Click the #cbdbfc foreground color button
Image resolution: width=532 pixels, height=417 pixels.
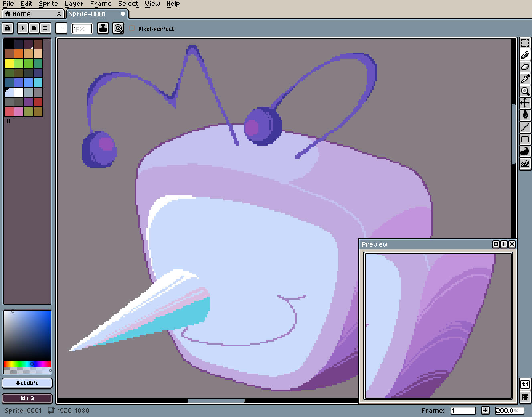(x=27, y=383)
